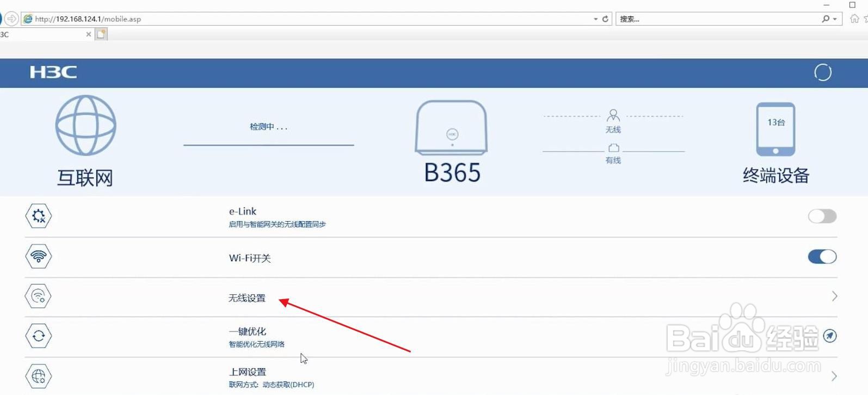Click the wired connection icon above 有线
This screenshot has height=395, width=868.
(x=613, y=148)
